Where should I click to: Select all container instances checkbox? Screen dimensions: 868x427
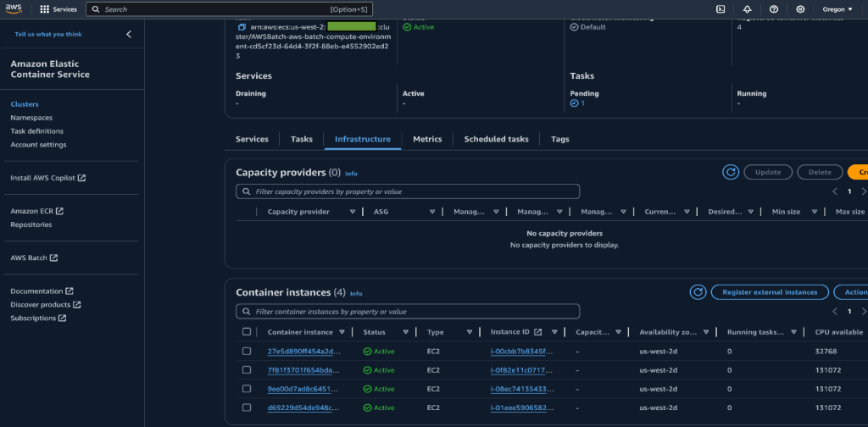pyautogui.click(x=247, y=332)
